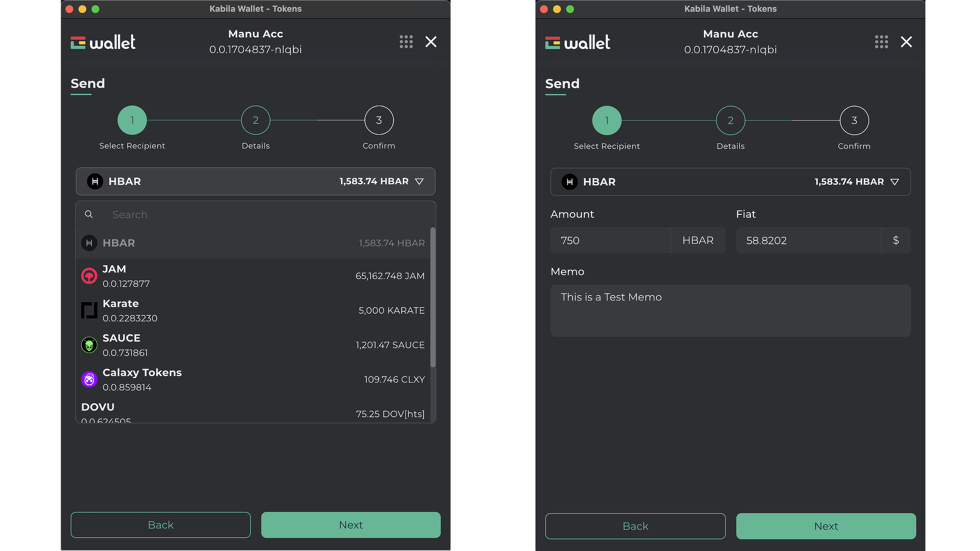Click the token list scrollbar
This screenshot has width=980, height=551.
pos(433,297)
